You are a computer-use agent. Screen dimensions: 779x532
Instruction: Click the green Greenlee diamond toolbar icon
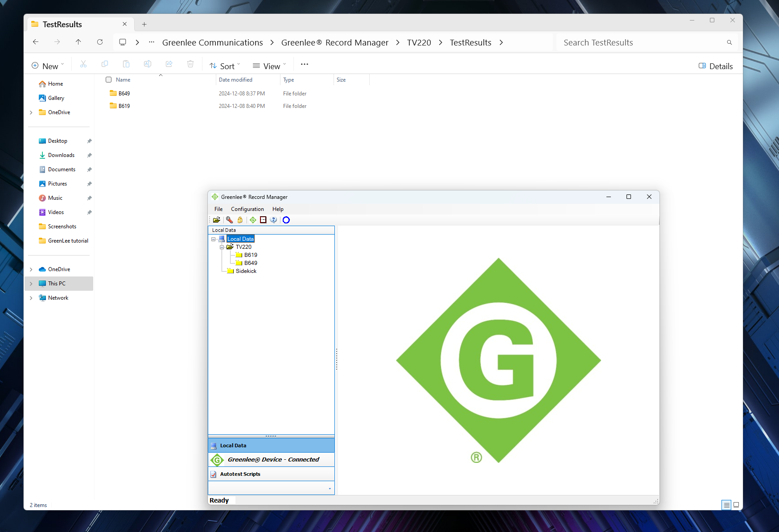tap(253, 220)
